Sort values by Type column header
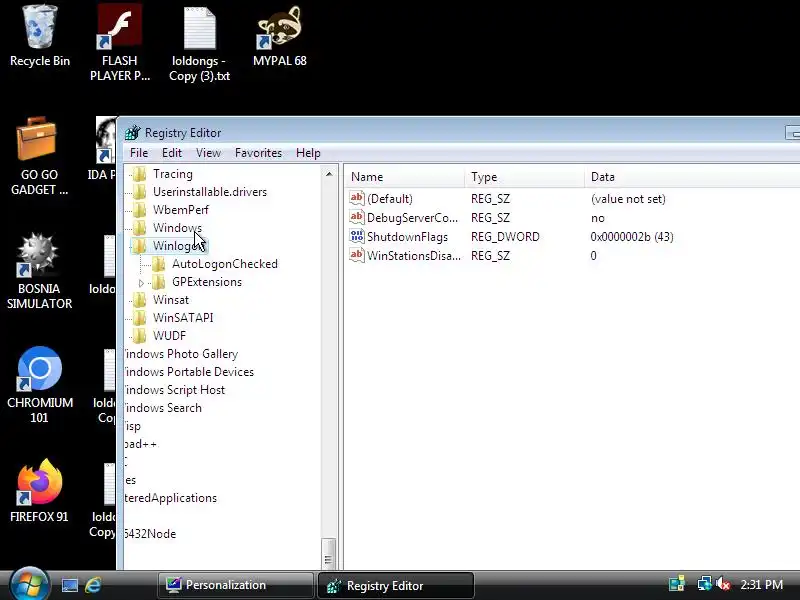 point(524,177)
